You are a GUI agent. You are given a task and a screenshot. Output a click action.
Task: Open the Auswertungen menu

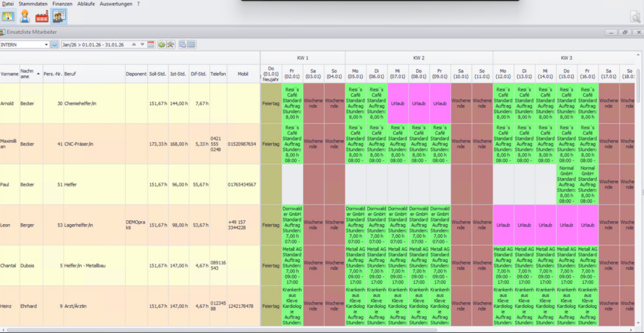(x=116, y=4)
